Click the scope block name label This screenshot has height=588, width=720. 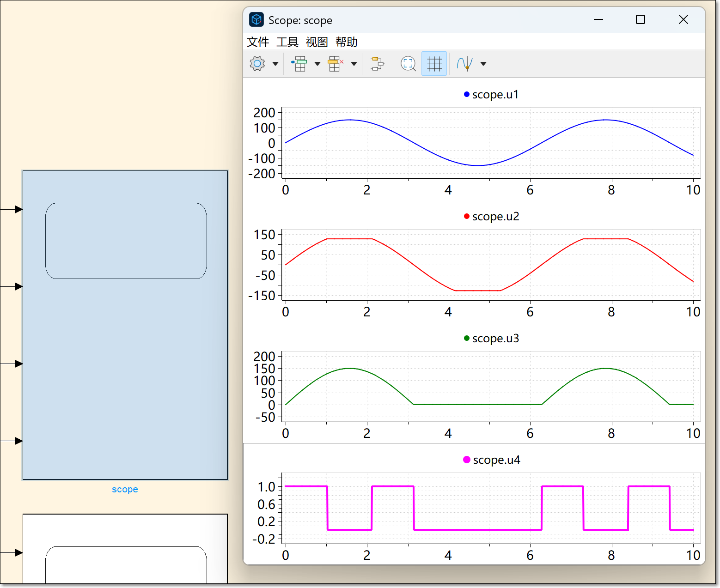125,489
